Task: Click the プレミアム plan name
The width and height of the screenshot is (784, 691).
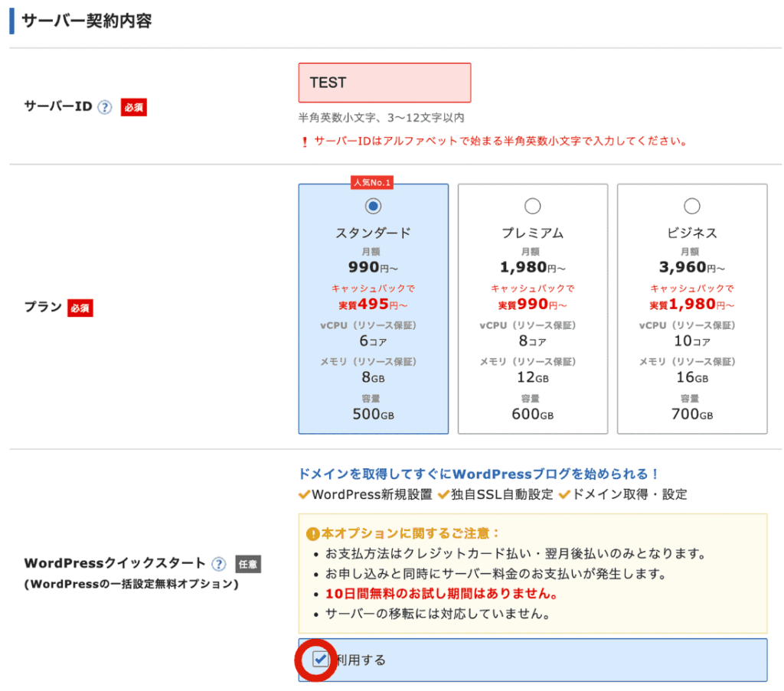Action: click(x=533, y=233)
